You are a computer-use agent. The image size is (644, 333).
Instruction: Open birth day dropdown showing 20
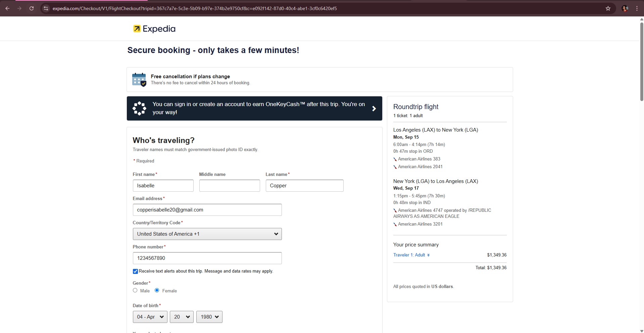pyautogui.click(x=182, y=317)
